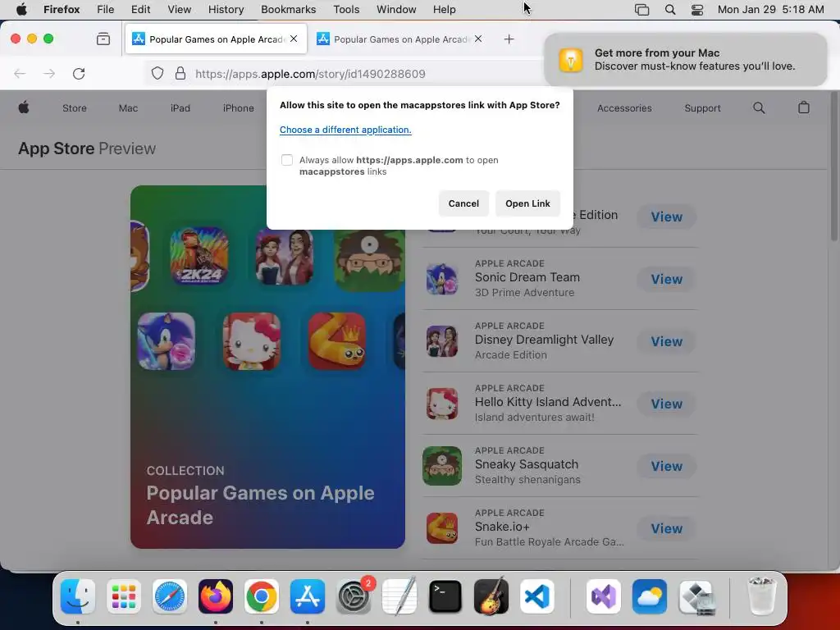Click Sonic icon in collection artwork

tap(167, 341)
